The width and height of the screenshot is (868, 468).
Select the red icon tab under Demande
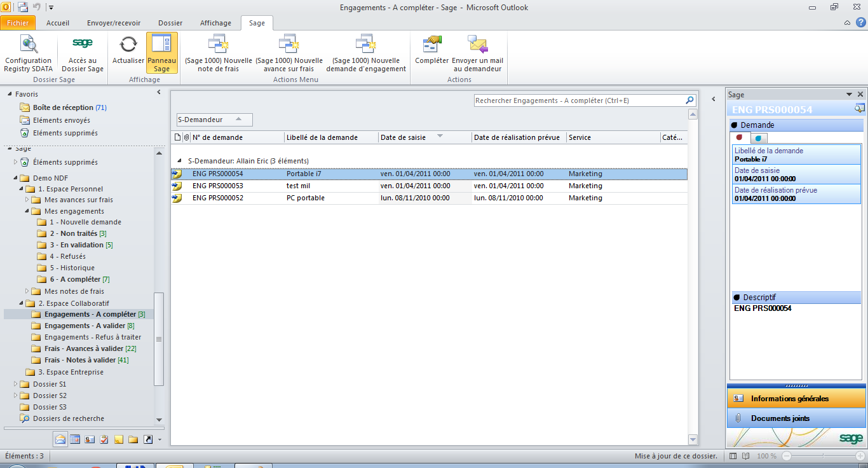[x=740, y=137]
